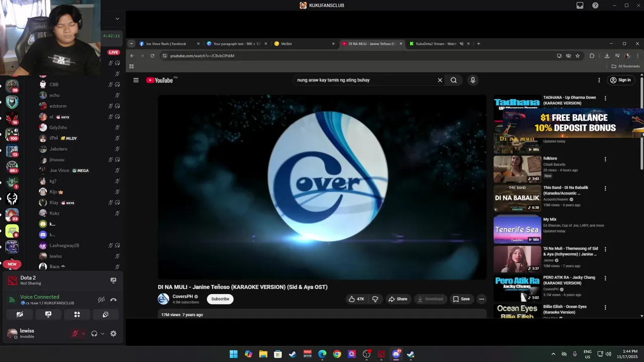Open YouTube settings three-dot menu near Sign in

point(599,80)
